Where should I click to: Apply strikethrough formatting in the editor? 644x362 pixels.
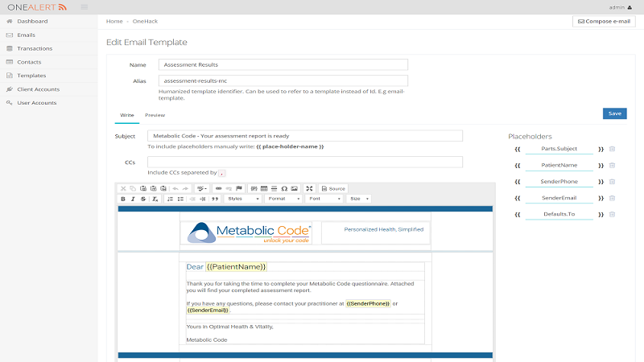tap(142, 199)
